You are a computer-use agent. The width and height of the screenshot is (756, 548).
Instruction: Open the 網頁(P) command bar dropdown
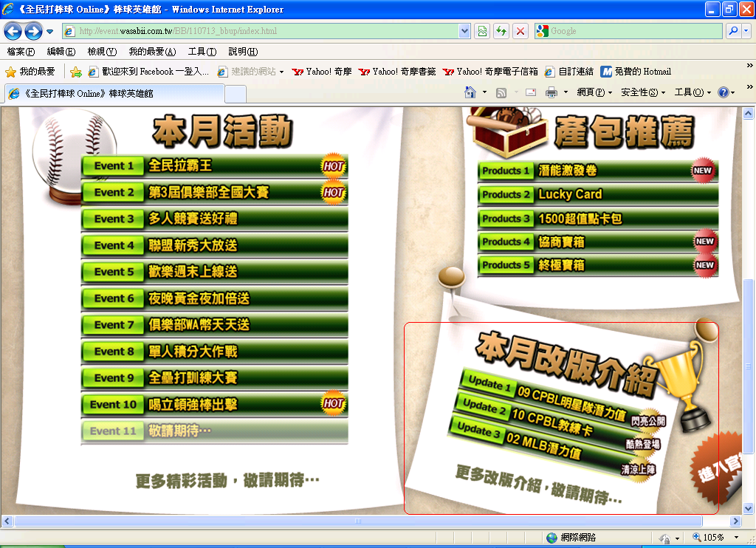pos(594,92)
